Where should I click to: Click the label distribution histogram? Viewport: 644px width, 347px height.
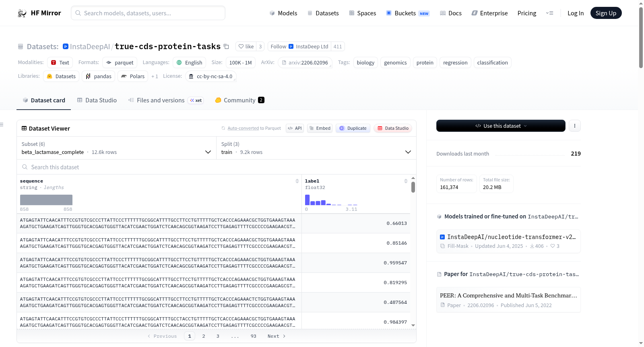click(x=331, y=200)
